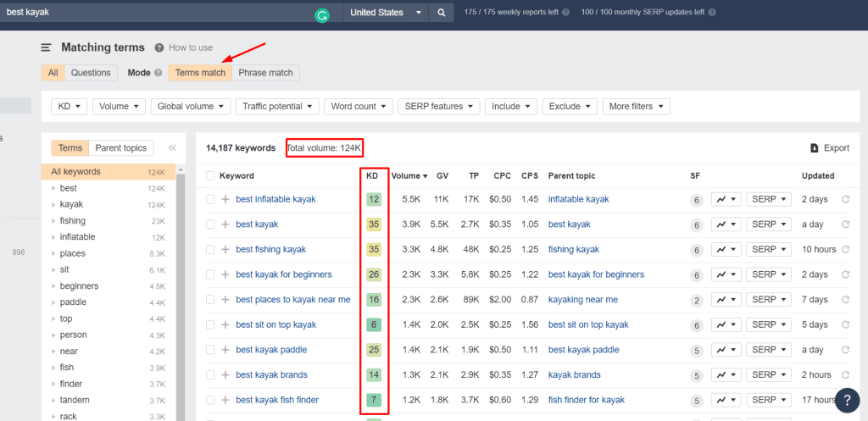Refresh best kayak brands row
Screen dimensions: 868x421
pyautogui.click(x=845, y=374)
